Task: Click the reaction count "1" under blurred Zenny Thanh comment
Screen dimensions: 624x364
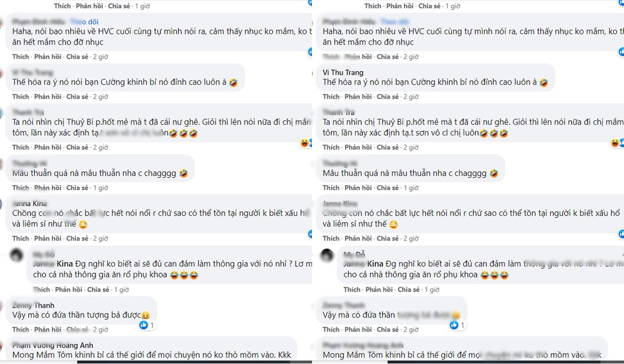Action: (x=462, y=325)
